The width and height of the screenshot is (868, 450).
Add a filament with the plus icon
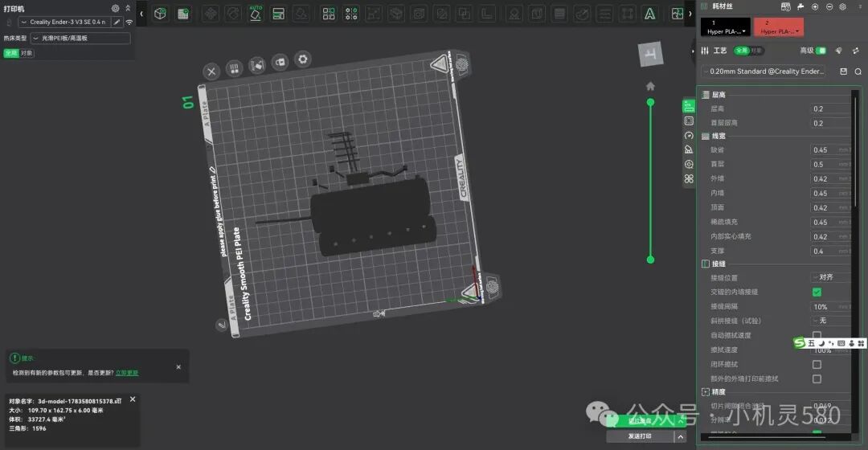(815, 6)
